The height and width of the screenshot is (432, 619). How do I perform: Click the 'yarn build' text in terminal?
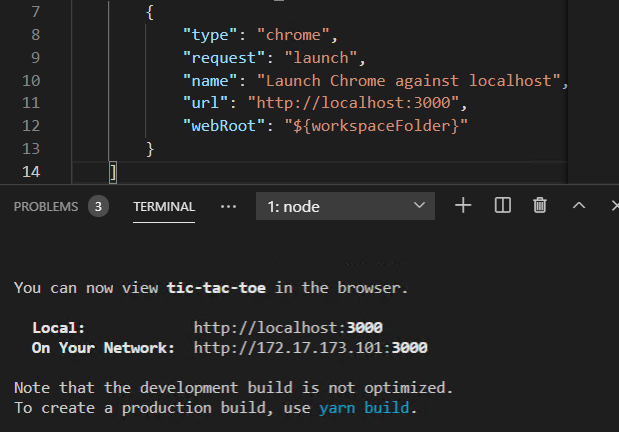coord(364,408)
